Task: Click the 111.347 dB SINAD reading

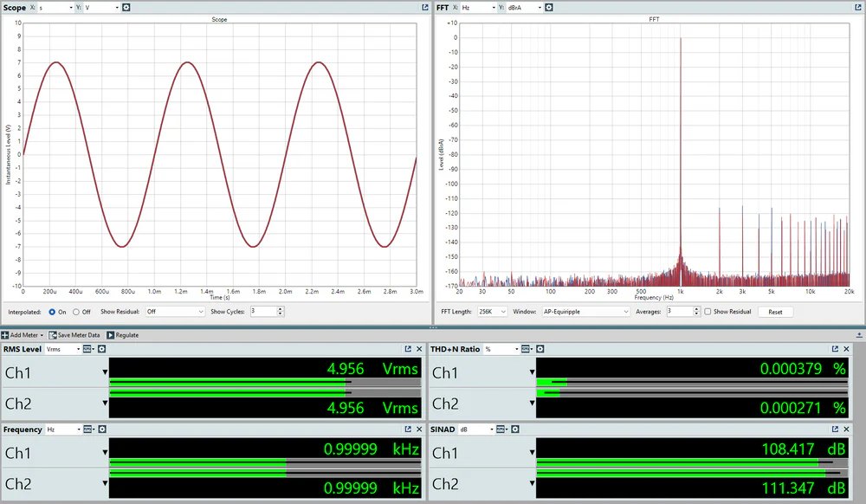Action: (804, 488)
